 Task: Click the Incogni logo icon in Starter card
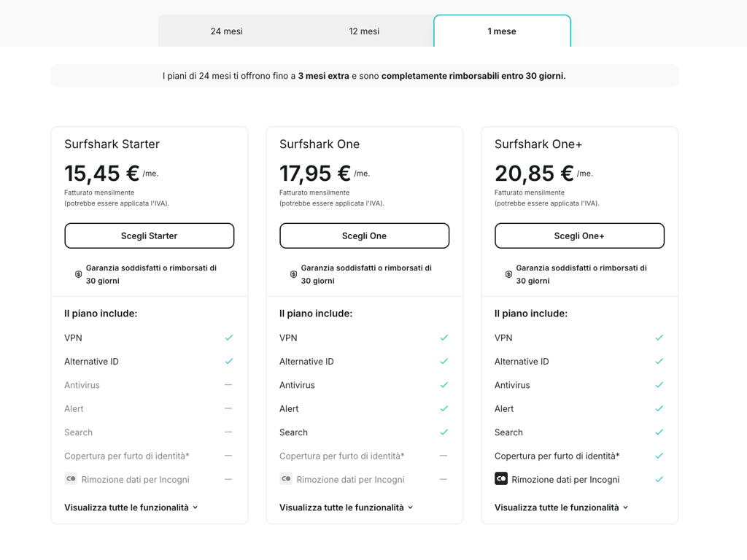[x=71, y=478]
